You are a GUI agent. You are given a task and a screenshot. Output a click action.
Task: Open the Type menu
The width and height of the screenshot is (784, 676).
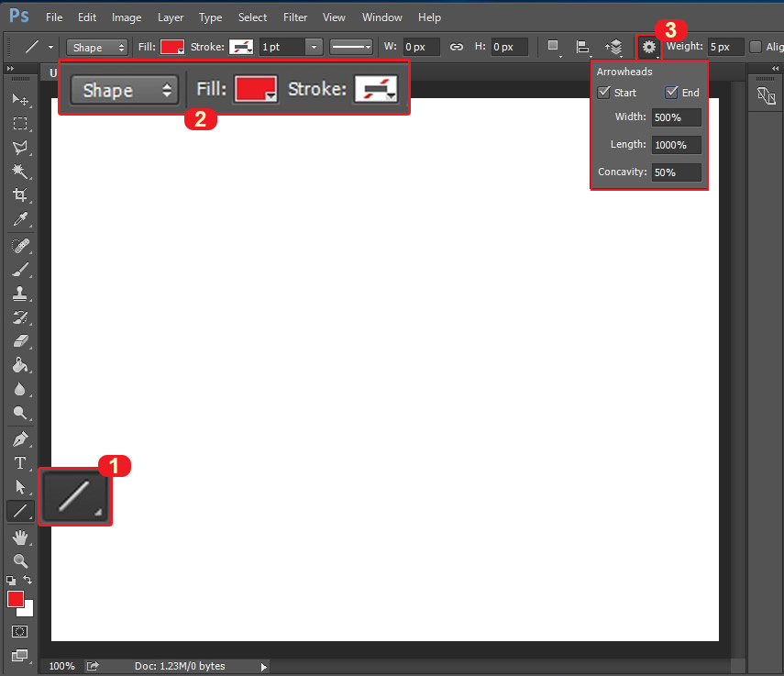(x=211, y=17)
